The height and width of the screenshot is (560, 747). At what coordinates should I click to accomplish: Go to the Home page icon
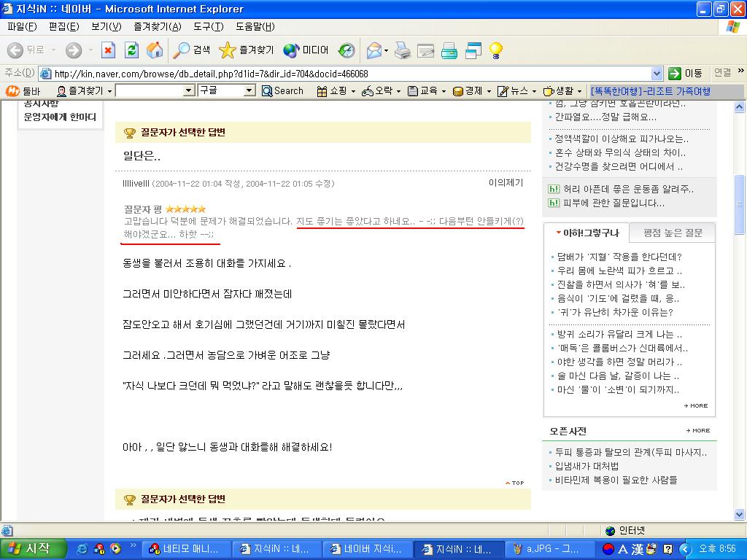click(154, 50)
